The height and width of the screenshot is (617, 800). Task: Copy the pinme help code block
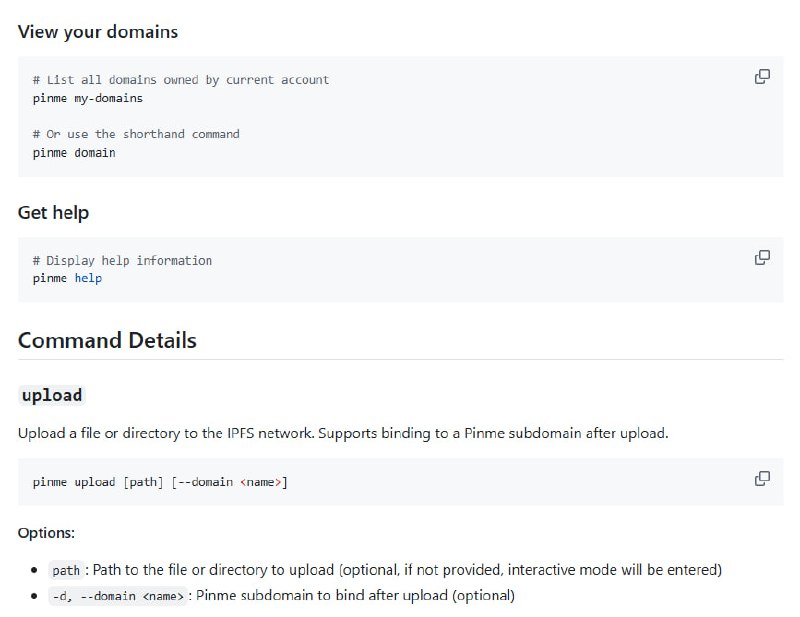tap(762, 258)
